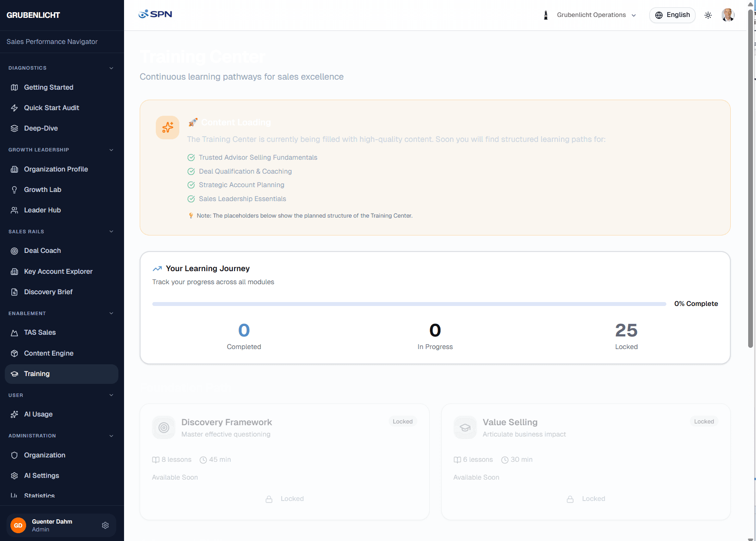Image resolution: width=756 pixels, height=541 pixels.
Task: Click the Discovery Framework course card
Action: pyautogui.click(x=284, y=461)
